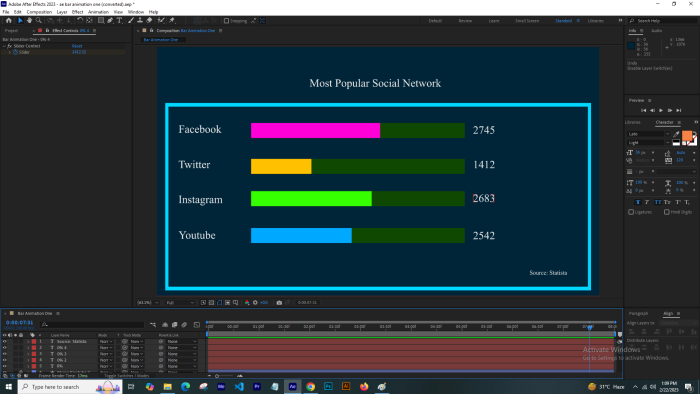The width and height of the screenshot is (700, 394).
Task: Select the Roto Brush tool
Action: [161, 21]
